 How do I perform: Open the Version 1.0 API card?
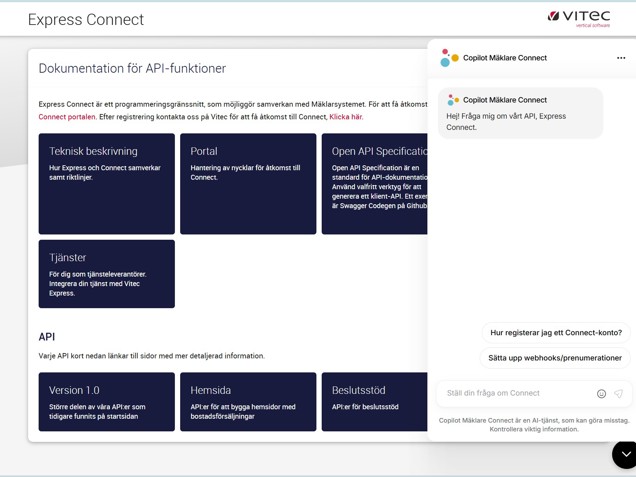106,401
